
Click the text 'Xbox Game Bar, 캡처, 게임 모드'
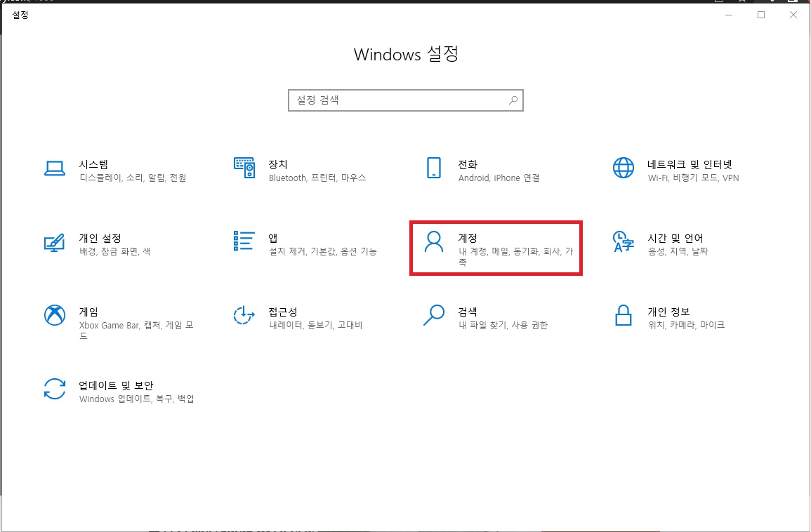pyautogui.click(x=136, y=331)
